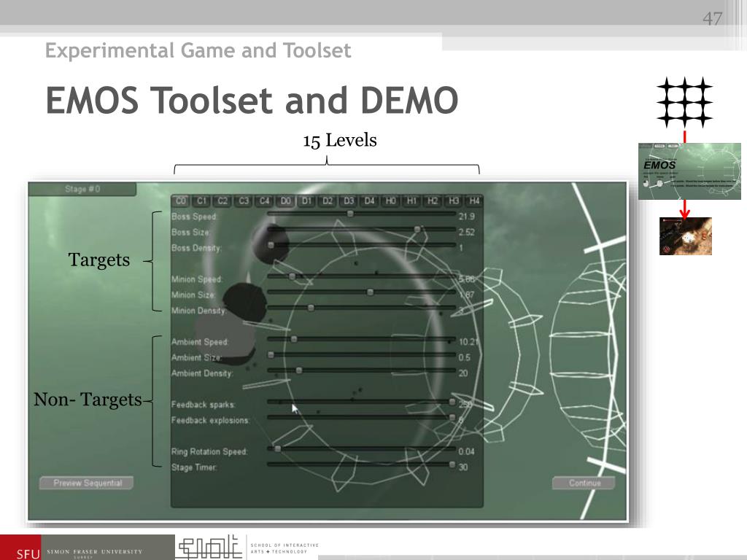
Task: Click 'School of Interactive Arts + Technology' text
Action: (x=285, y=548)
